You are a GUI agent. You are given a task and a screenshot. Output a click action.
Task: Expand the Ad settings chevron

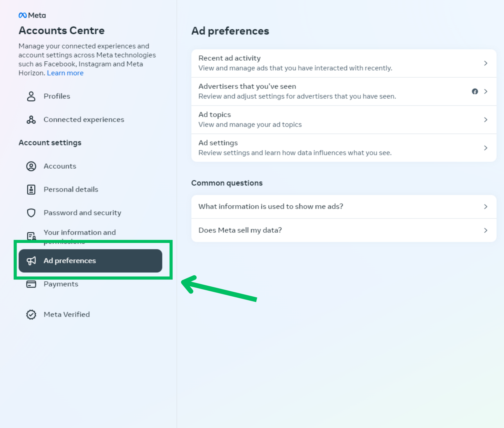click(x=485, y=148)
